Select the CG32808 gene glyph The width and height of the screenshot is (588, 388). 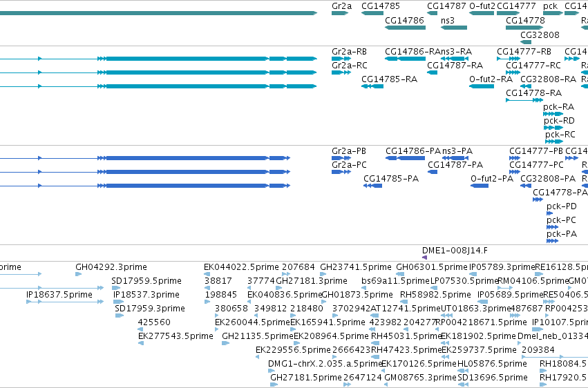(526, 41)
